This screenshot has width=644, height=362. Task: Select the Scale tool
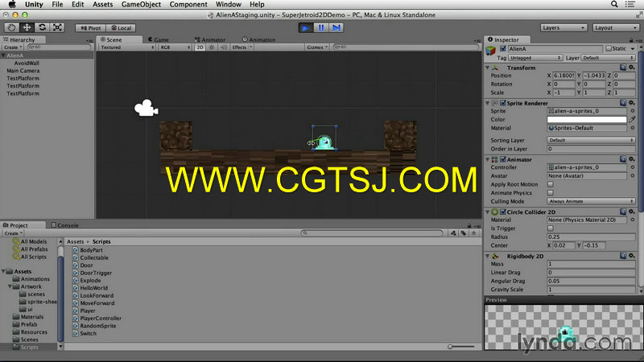click(57, 27)
